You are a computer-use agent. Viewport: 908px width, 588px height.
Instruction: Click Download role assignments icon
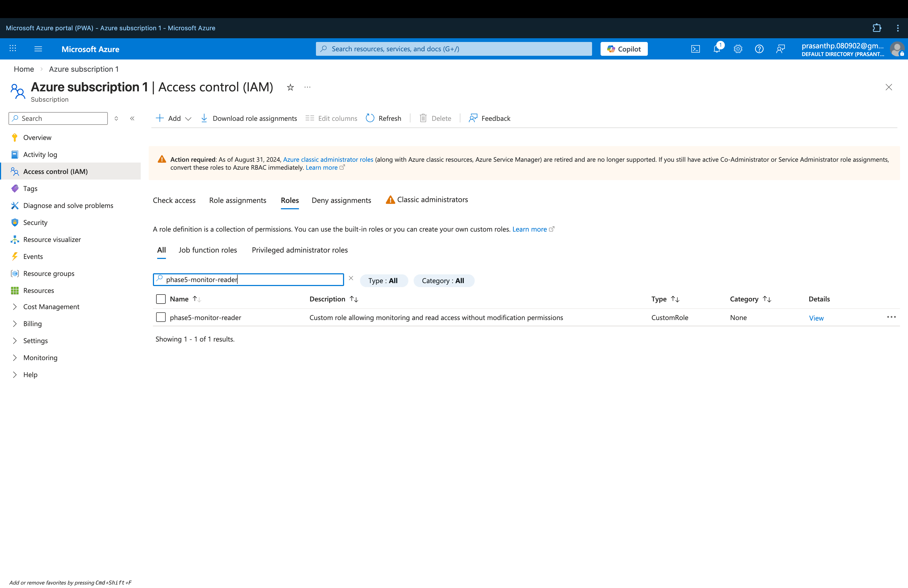pos(204,118)
